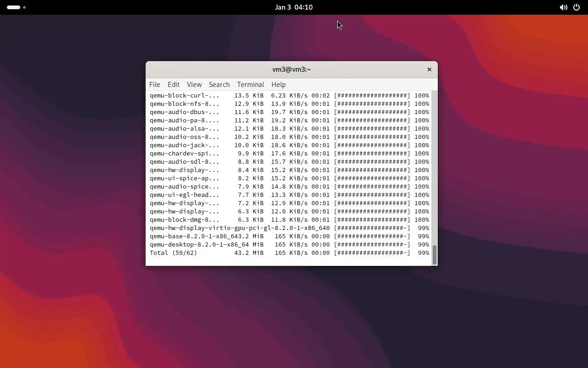Click the volume speaker icon

[x=563, y=7]
